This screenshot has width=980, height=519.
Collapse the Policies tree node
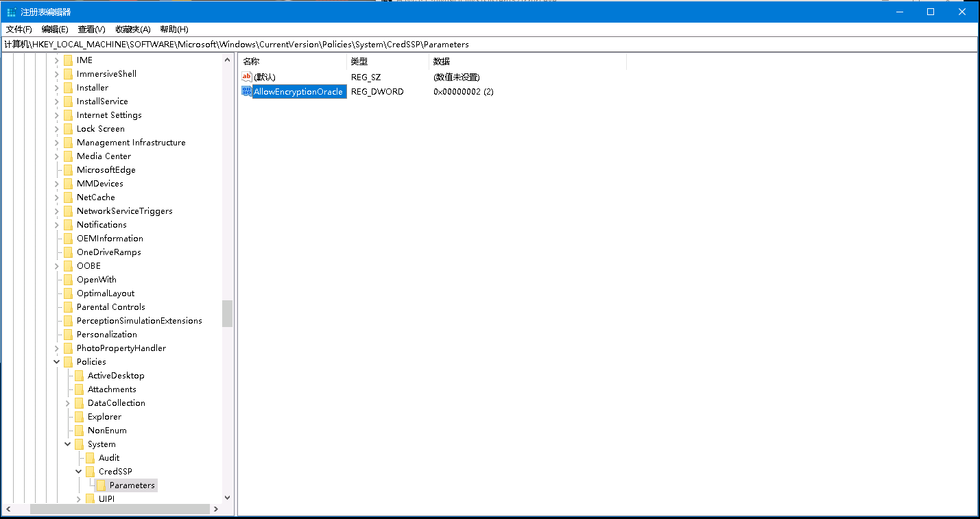[57, 362]
